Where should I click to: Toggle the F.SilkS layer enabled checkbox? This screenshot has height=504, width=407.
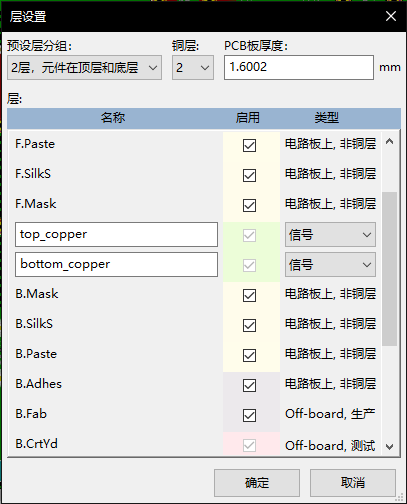(x=249, y=175)
